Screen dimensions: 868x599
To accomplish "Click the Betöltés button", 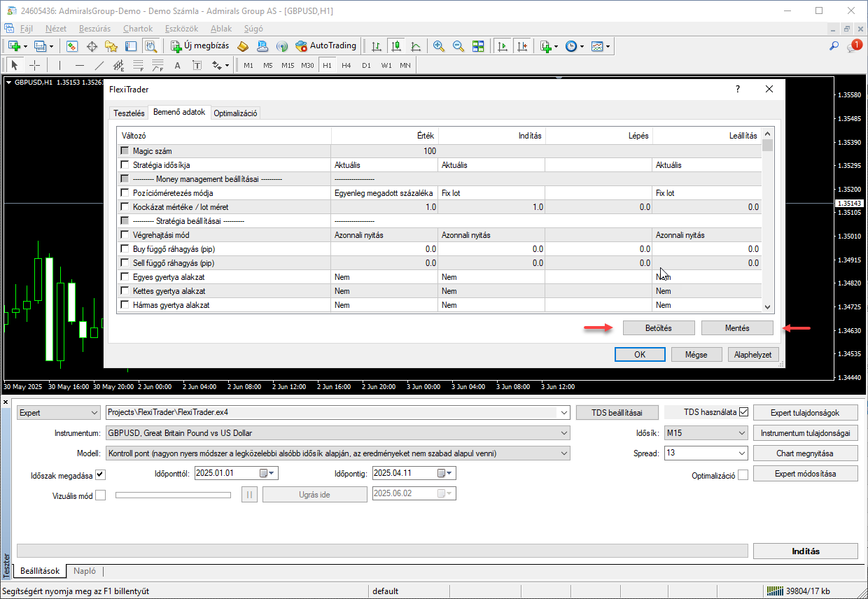I will 659,327.
